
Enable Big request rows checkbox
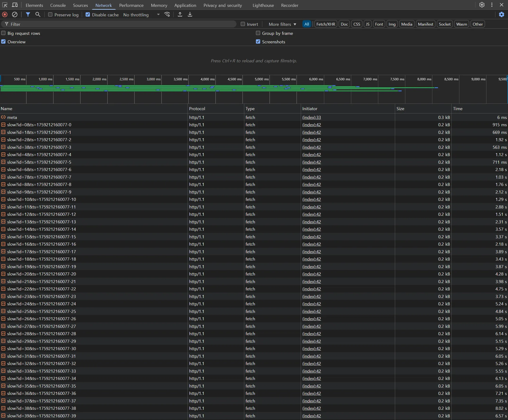pyautogui.click(x=3, y=33)
